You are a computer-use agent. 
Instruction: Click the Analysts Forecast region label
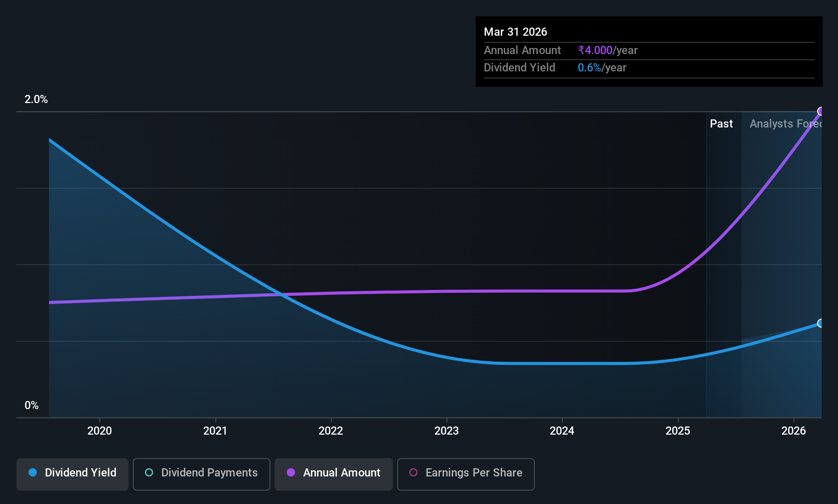785,123
